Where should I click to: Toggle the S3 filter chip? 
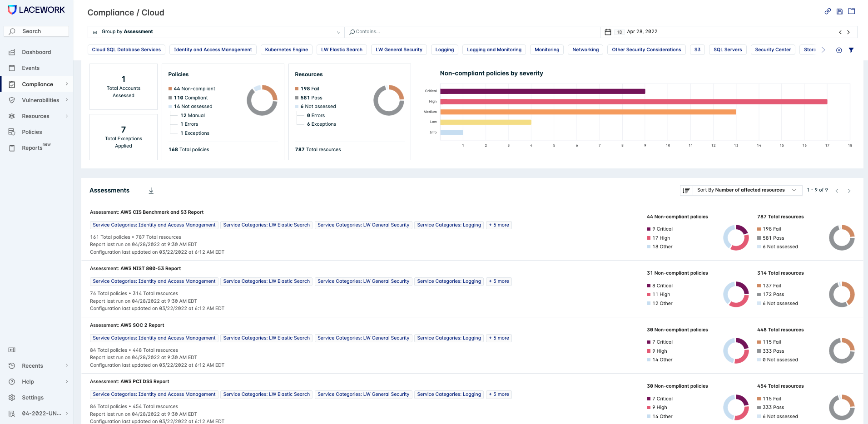(697, 50)
